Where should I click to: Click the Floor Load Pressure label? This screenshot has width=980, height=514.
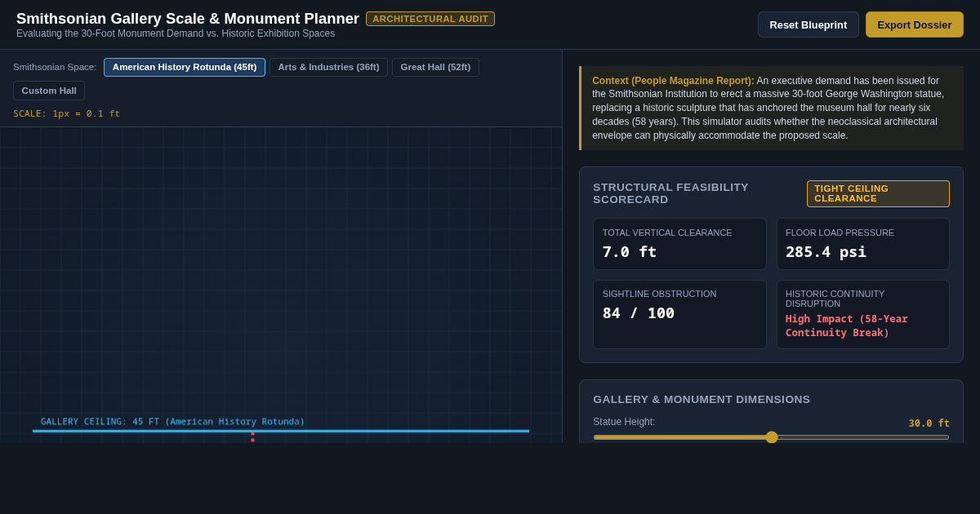click(840, 233)
